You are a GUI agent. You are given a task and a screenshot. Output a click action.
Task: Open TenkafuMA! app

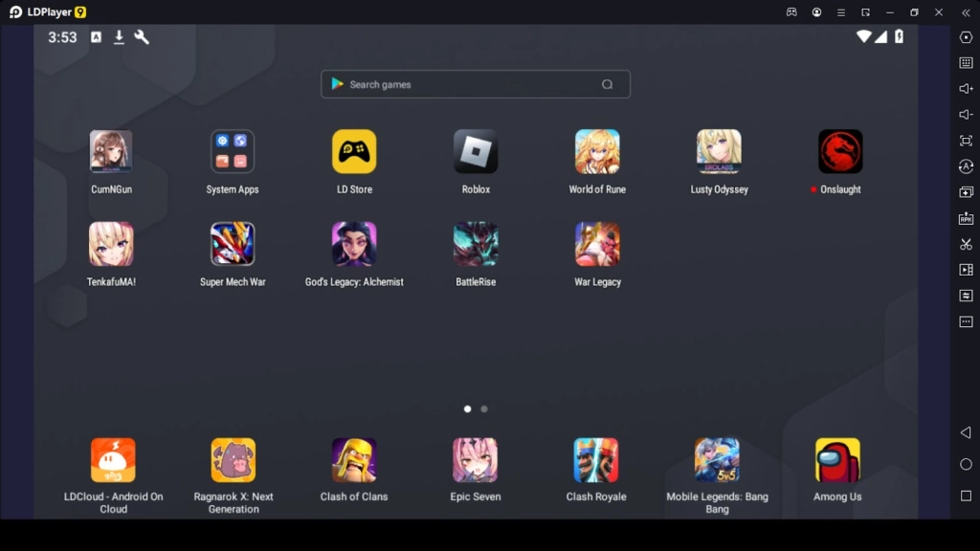[111, 244]
